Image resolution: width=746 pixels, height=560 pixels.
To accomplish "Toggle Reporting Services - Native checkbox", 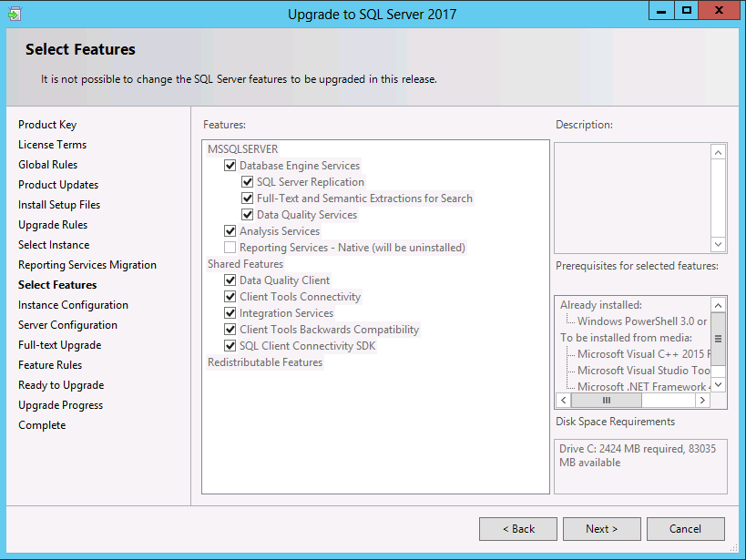I will pyautogui.click(x=230, y=248).
